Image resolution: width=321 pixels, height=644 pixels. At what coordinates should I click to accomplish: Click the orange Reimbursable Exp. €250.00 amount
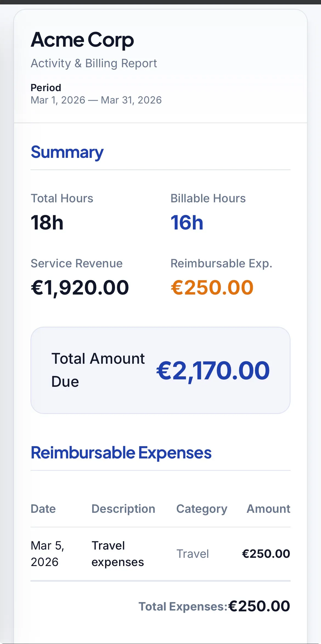tap(212, 288)
